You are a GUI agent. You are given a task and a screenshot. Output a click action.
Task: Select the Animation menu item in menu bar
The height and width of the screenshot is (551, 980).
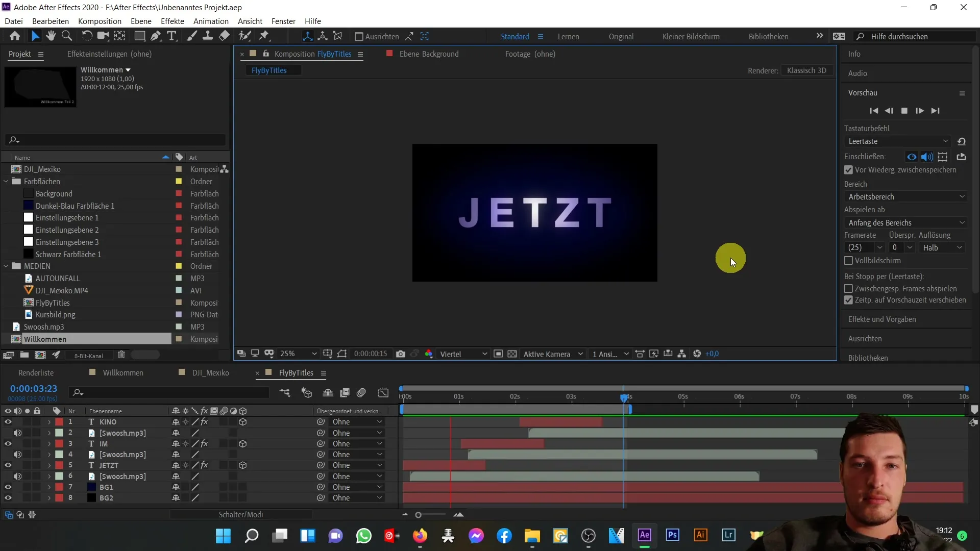211,21
